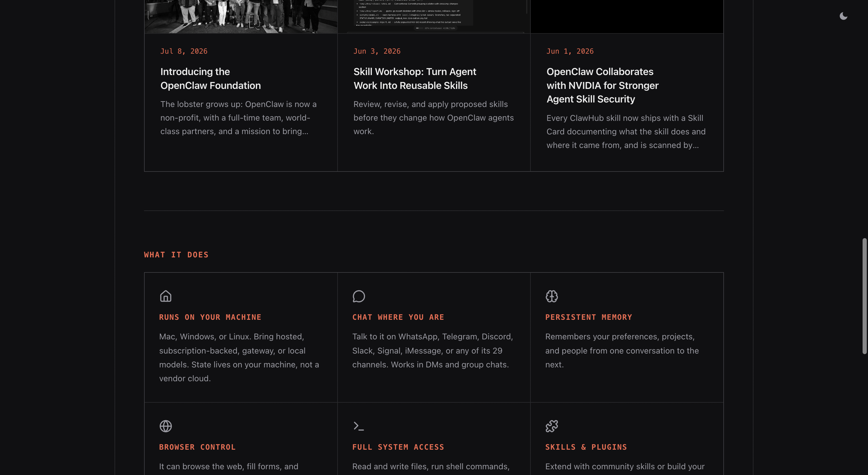Click the WHAT IT DOES section heading
The width and height of the screenshot is (868, 475).
pyautogui.click(x=176, y=255)
